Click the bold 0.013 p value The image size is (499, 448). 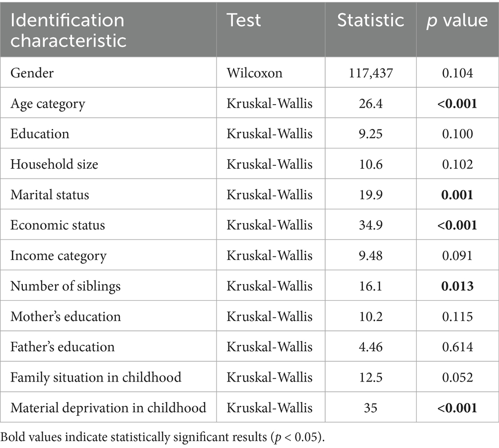click(x=457, y=286)
